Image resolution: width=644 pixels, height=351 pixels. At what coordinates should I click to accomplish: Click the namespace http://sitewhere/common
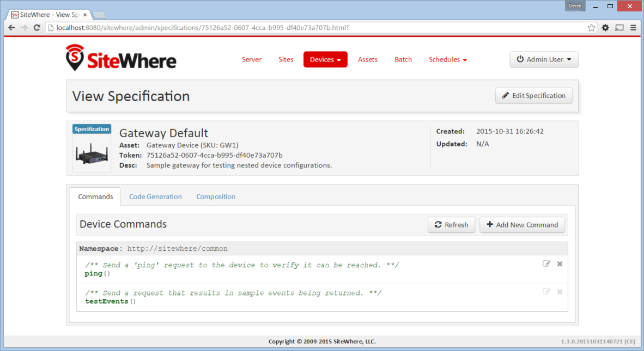click(x=177, y=249)
